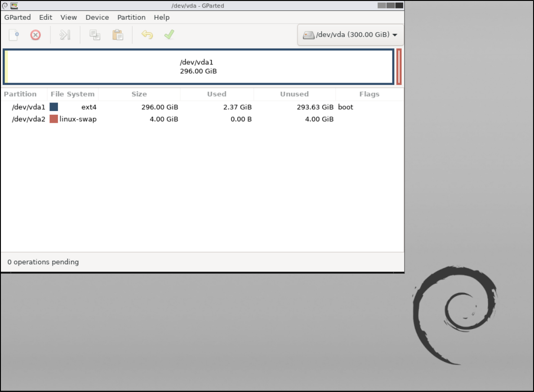
Task: Click the Apply all operations checkmark
Action: [x=169, y=35]
